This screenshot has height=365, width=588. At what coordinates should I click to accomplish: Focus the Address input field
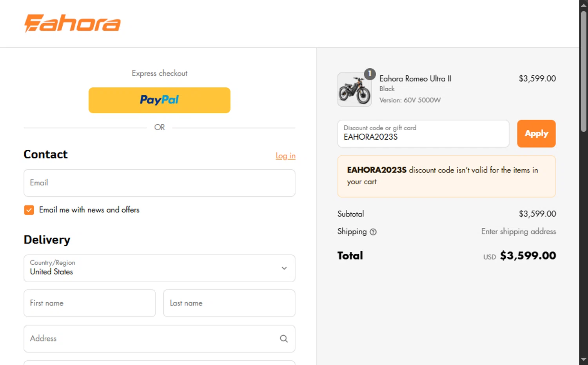coord(159,338)
